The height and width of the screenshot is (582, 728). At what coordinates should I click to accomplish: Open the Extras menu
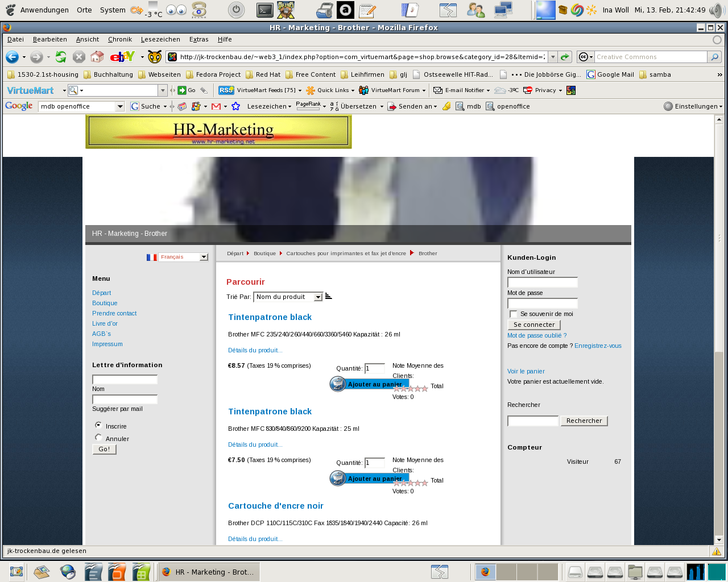click(x=198, y=39)
